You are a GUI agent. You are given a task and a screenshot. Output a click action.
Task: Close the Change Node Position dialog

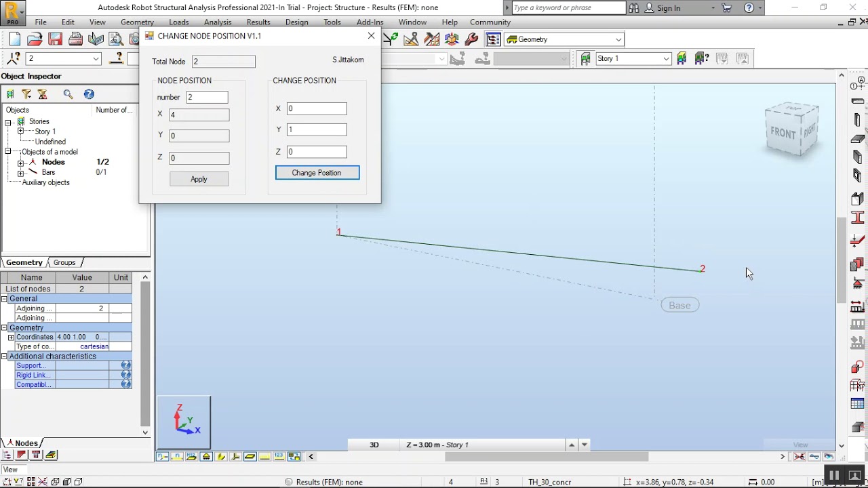371,36
